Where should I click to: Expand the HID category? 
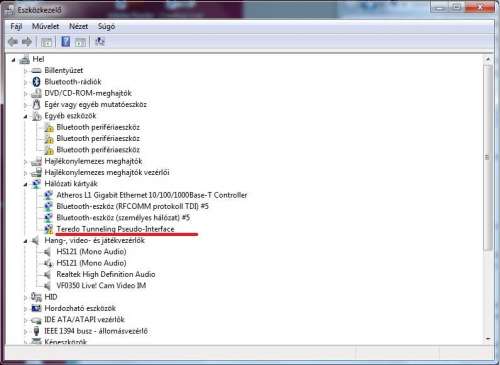[x=25, y=297]
